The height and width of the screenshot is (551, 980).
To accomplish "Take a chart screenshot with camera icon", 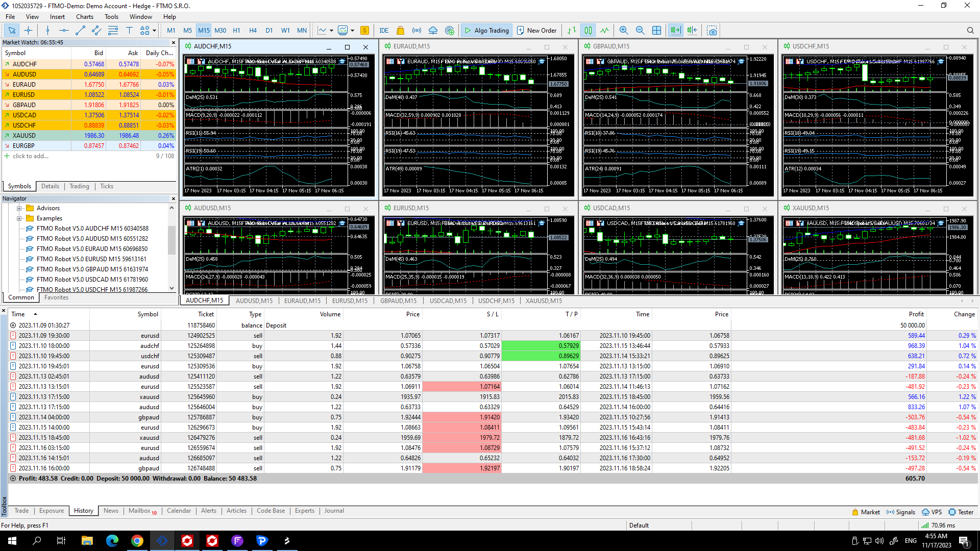I will (x=712, y=31).
